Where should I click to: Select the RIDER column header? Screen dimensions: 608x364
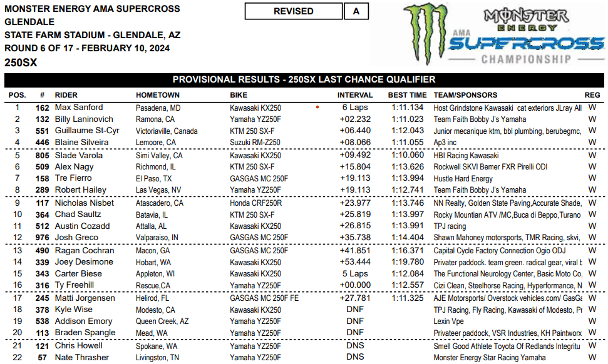pos(66,95)
